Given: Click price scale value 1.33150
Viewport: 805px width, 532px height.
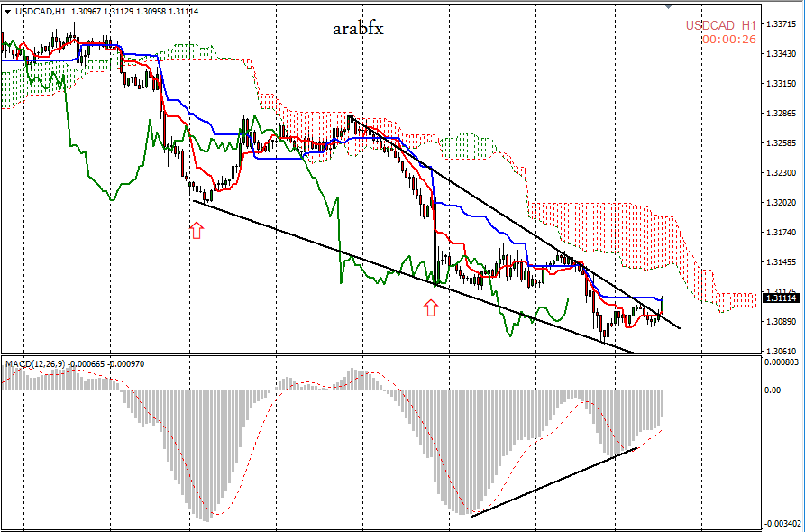Looking at the screenshot, I should pyautogui.click(x=781, y=83).
